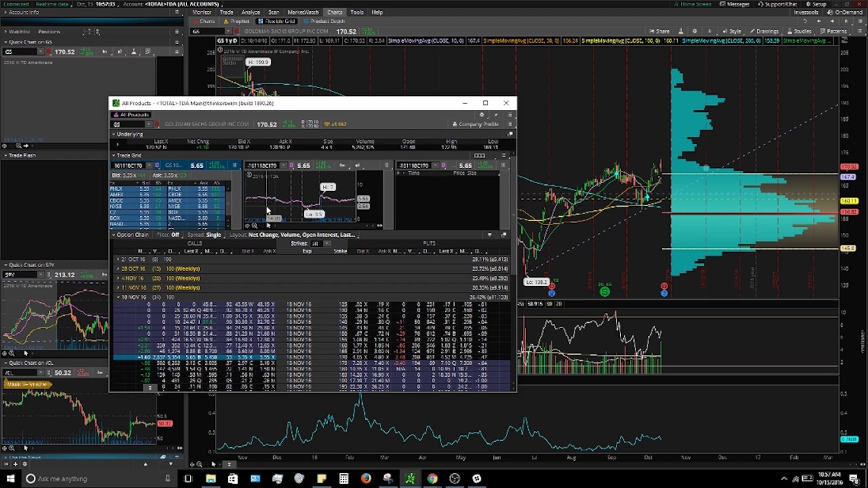The height and width of the screenshot is (488, 868).
Task: Click the OnDemand button
Action: pos(845,12)
